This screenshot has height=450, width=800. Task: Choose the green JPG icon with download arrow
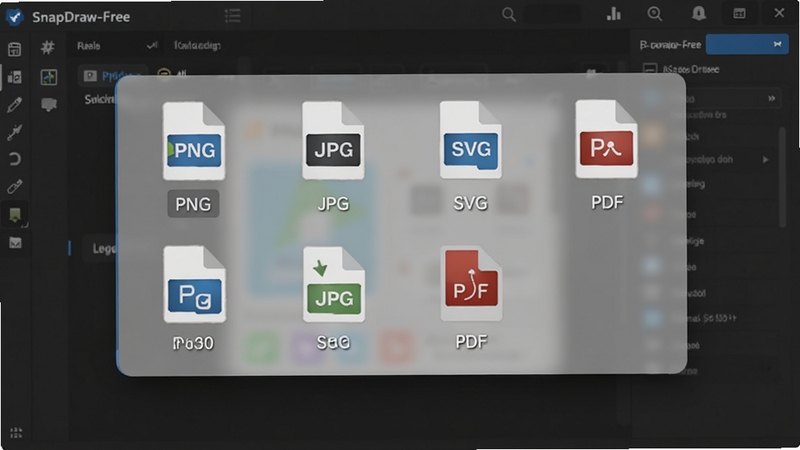click(x=334, y=284)
